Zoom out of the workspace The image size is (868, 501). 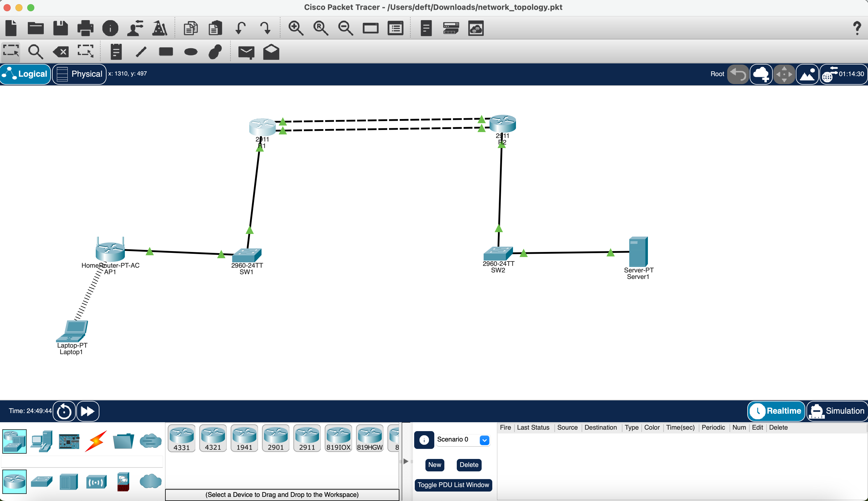pyautogui.click(x=346, y=28)
